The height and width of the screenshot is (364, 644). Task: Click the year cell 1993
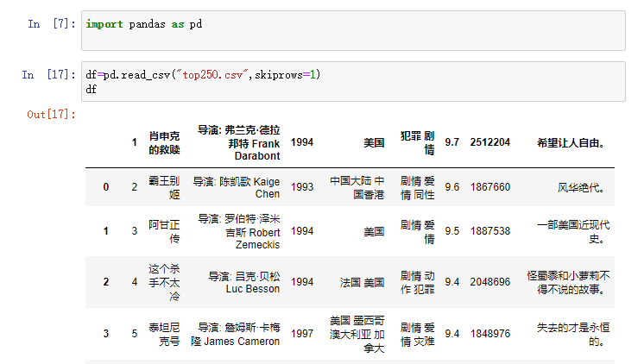click(302, 187)
